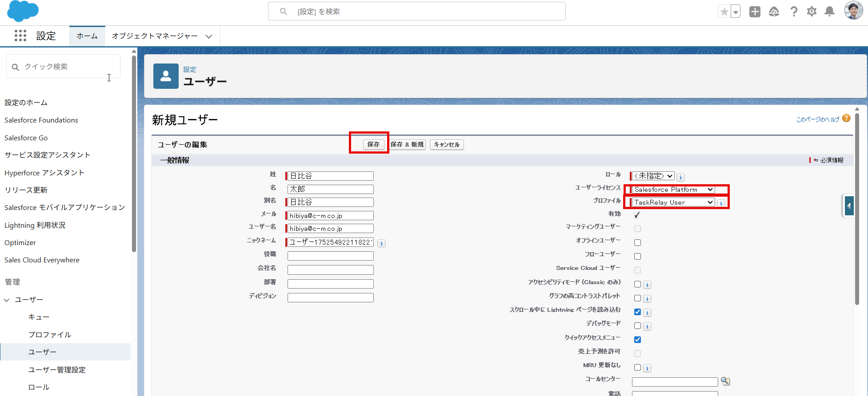Click the user page header icon
This screenshot has width=868, height=396.
[166, 76]
